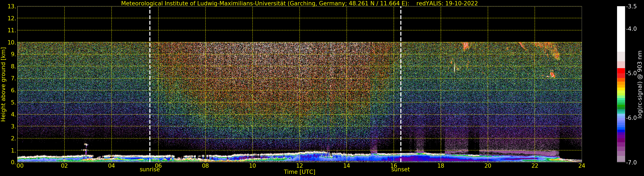Click the height axis tick label '11.'
This screenshot has height=176, width=644.
pyautogui.click(x=12, y=31)
